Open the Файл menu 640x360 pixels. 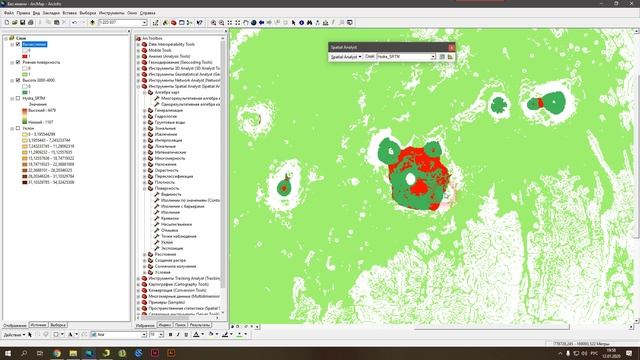pyautogui.click(x=9, y=13)
